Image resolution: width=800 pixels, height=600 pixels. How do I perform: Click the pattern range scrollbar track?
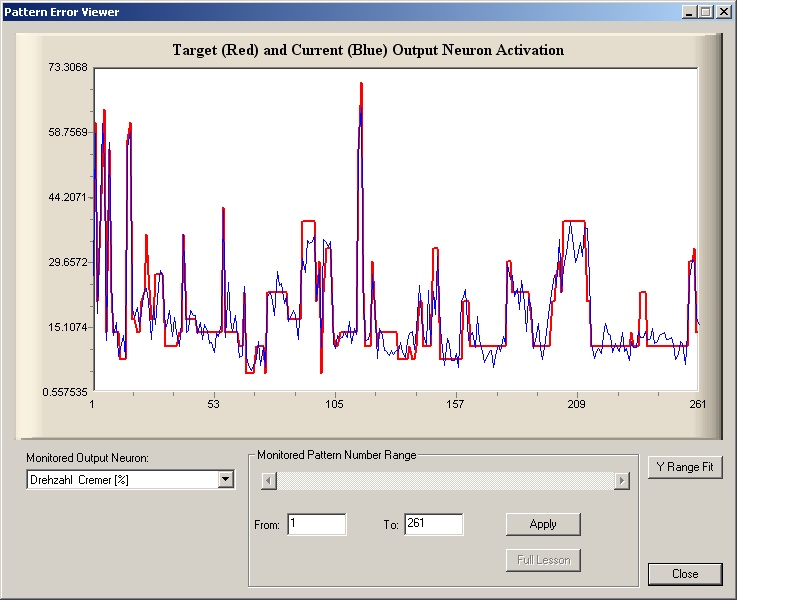445,481
